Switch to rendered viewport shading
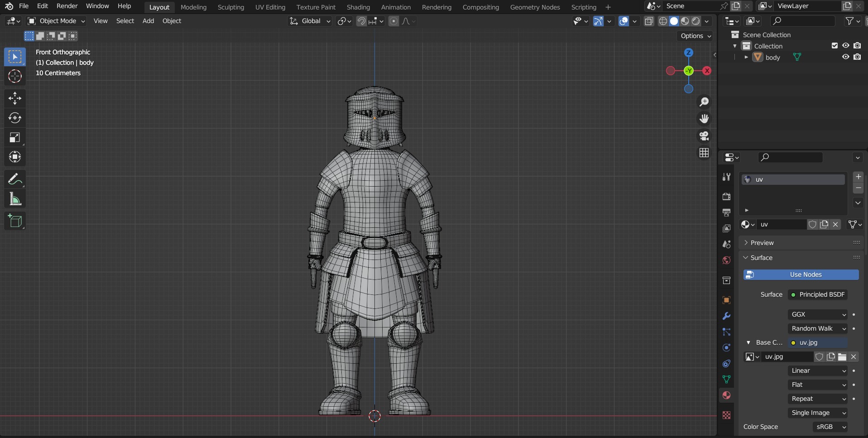The image size is (868, 438). pos(696,21)
